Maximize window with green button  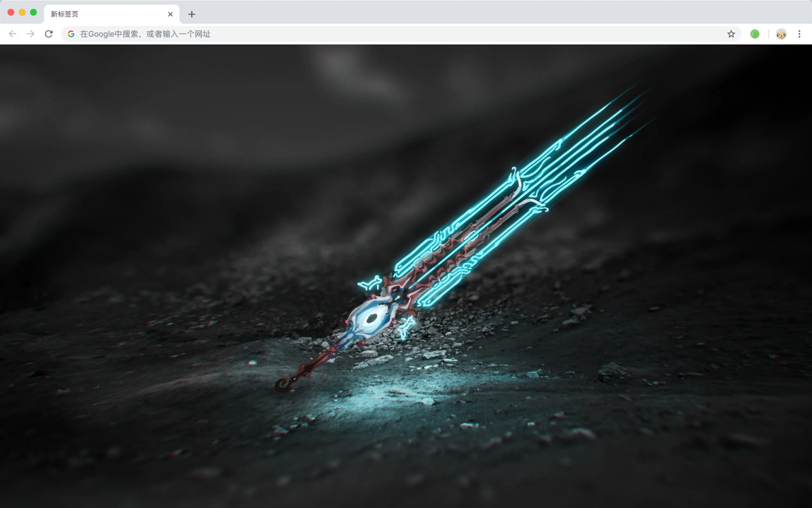(34, 12)
